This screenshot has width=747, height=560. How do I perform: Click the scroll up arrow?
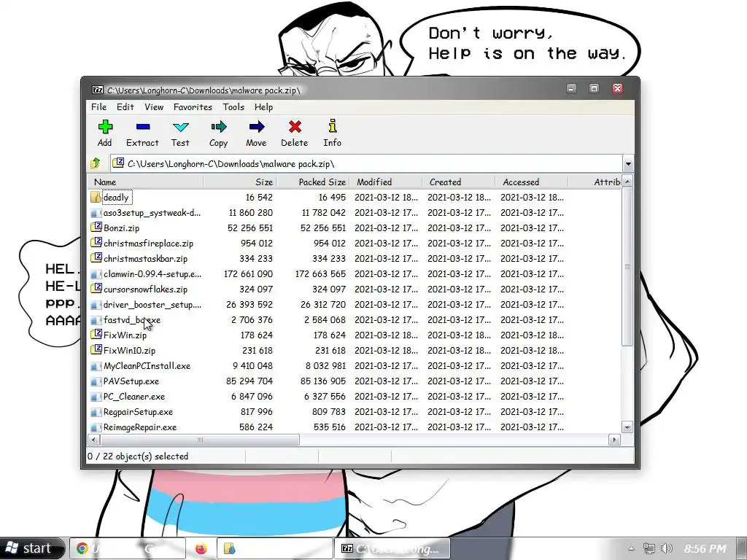tap(627, 182)
